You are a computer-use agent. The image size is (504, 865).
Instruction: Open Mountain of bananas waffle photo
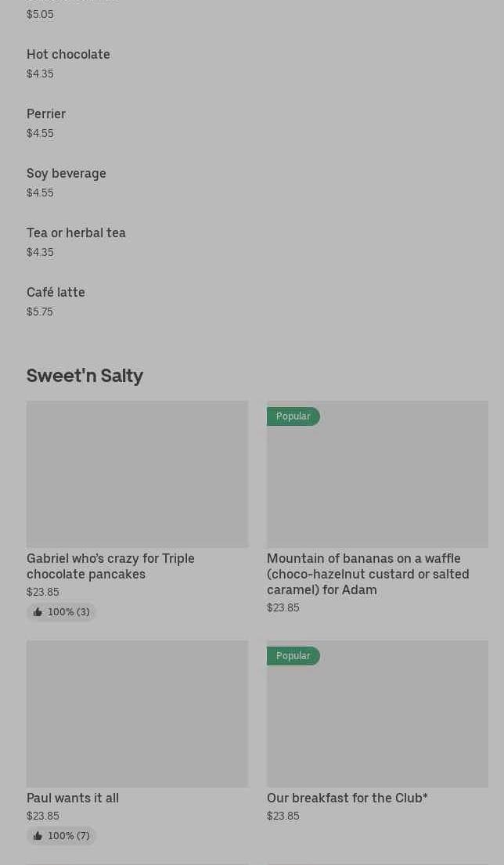(x=377, y=482)
